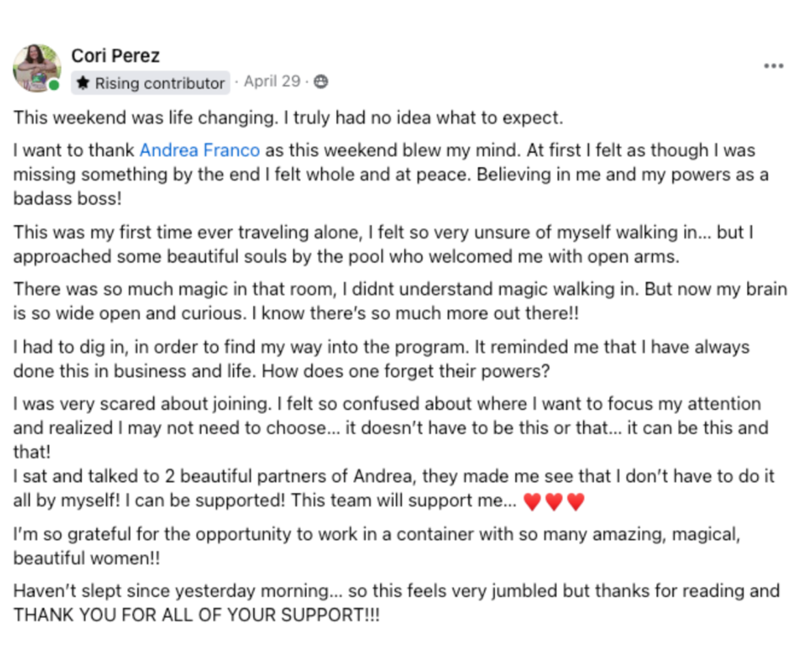
Task: Click the last red heart emoji
Action: click(575, 502)
